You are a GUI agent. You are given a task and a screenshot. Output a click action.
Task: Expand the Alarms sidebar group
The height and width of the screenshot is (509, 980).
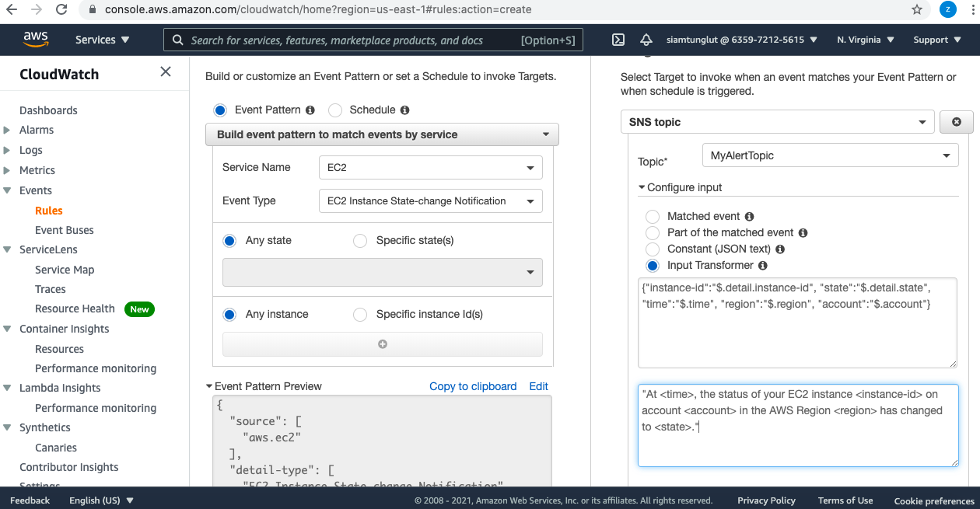point(7,130)
